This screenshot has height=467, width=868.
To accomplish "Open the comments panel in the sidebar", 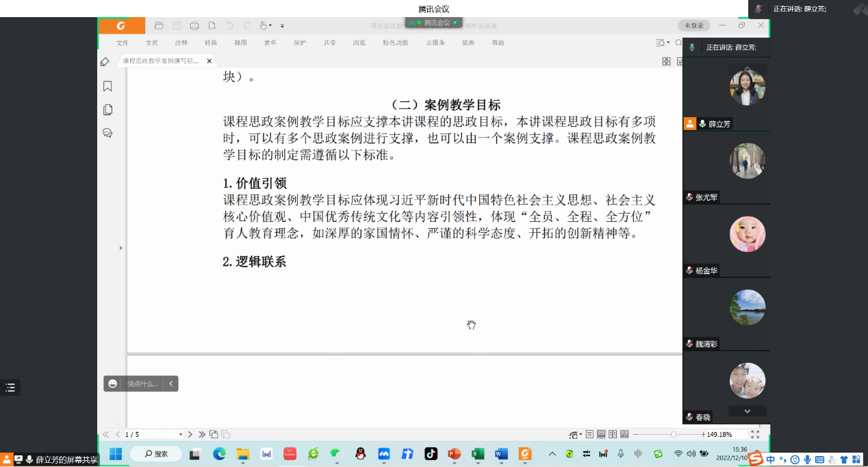I will [x=107, y=133].
